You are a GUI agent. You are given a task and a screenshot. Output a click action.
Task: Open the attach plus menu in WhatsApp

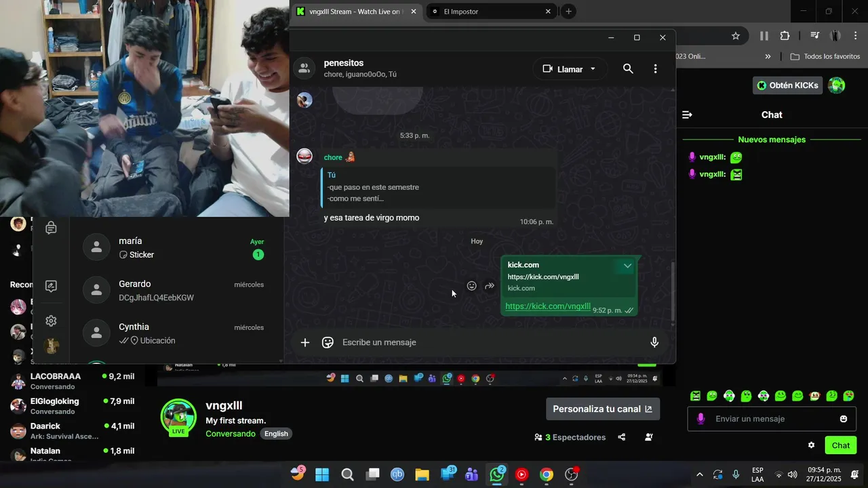(305, 342)
